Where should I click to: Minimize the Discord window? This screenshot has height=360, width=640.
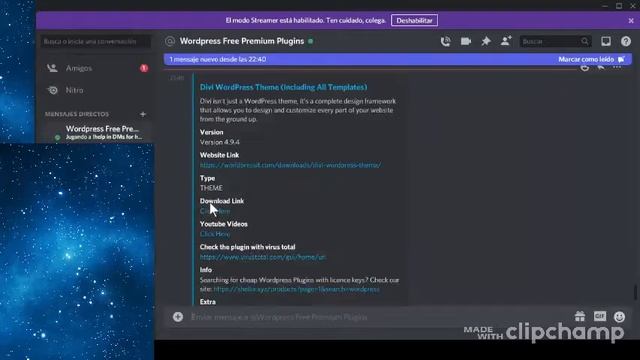point(605,6)
